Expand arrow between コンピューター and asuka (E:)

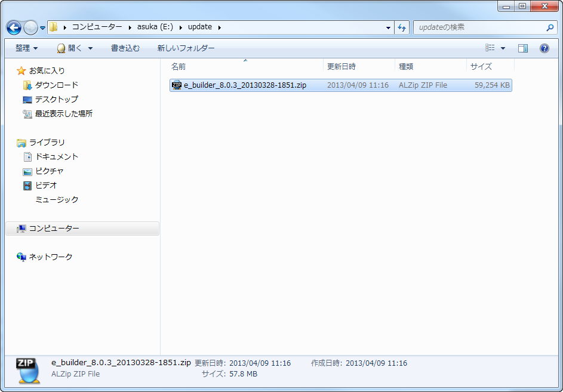[130, 27]
